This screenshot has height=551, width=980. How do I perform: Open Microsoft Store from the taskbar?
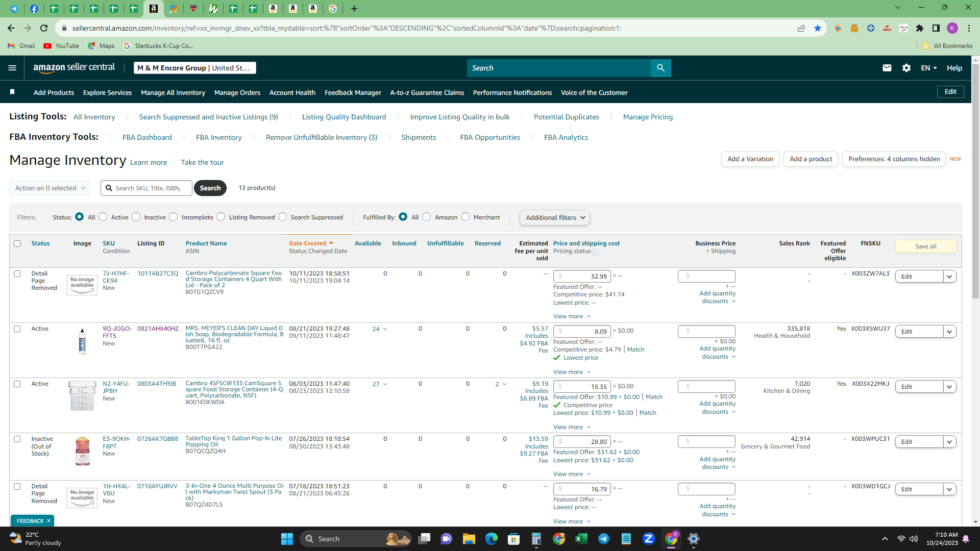click(x=514, y=539)
